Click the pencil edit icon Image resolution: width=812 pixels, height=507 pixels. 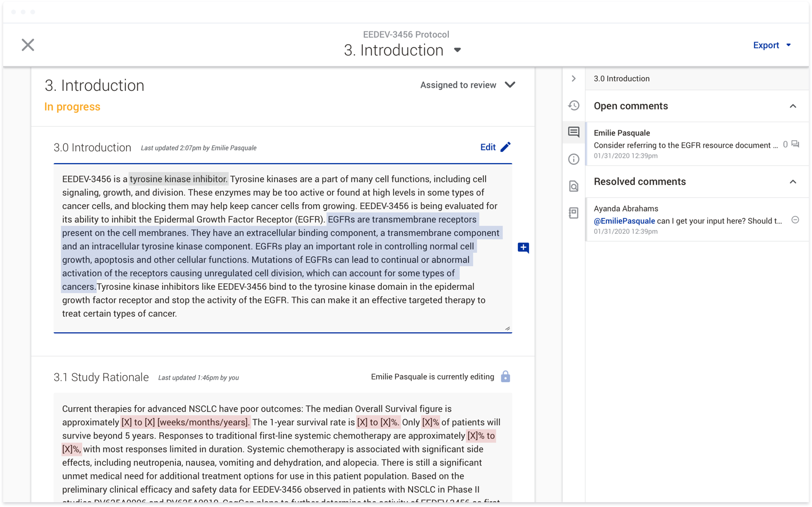506,147
